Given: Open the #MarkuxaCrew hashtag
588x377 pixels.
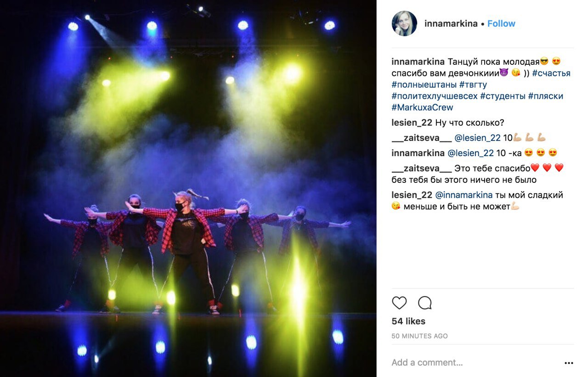Looking at the screenshot, I should pyautogui.click(x=422, y=107).
